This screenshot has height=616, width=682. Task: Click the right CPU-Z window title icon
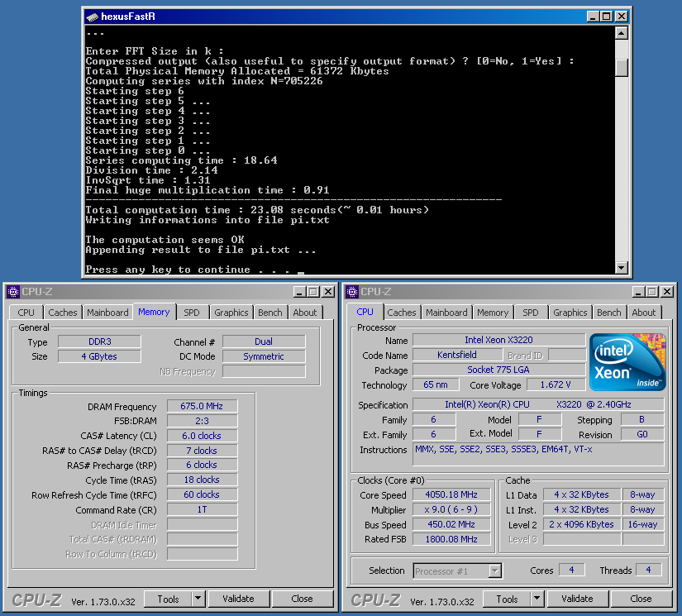click(x=352, y=292)
